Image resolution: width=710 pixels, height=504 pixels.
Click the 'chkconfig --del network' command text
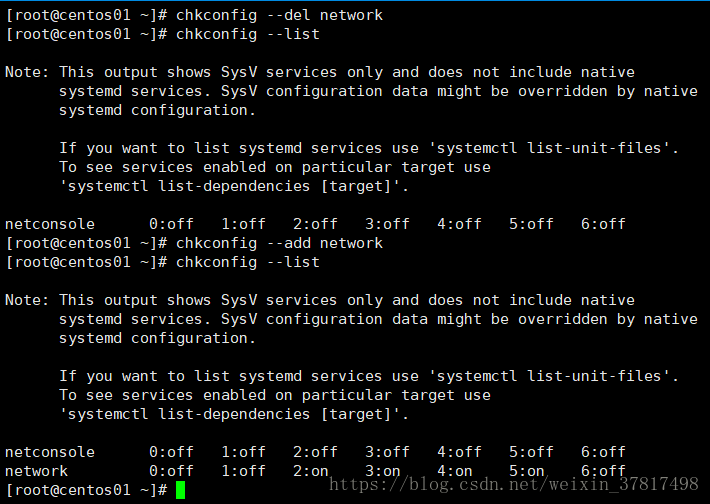(x=279, y=16)
